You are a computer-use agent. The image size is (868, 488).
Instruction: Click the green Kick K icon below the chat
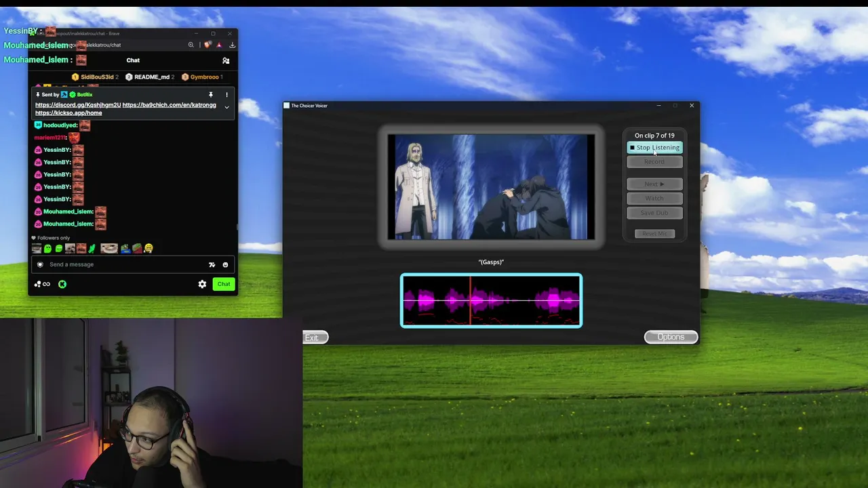(62, 284)
